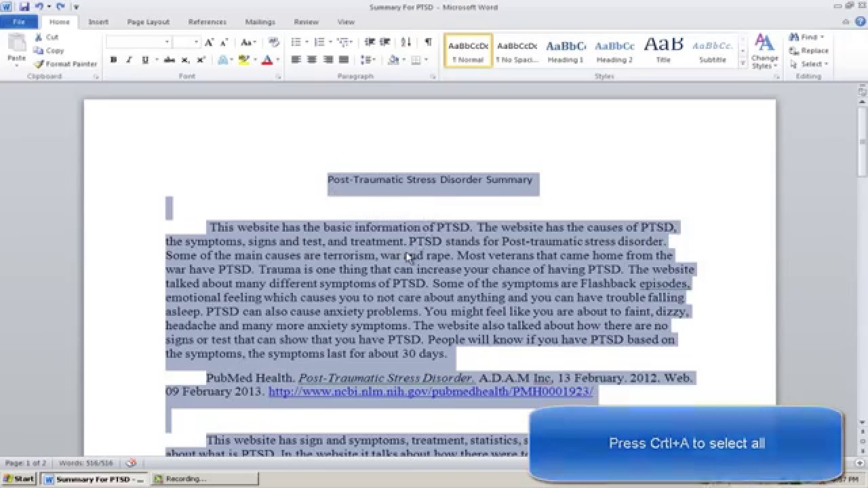The width and height of the screenshot is (868, 488).
Task: Open the File tab
Action: click(18, 22)
